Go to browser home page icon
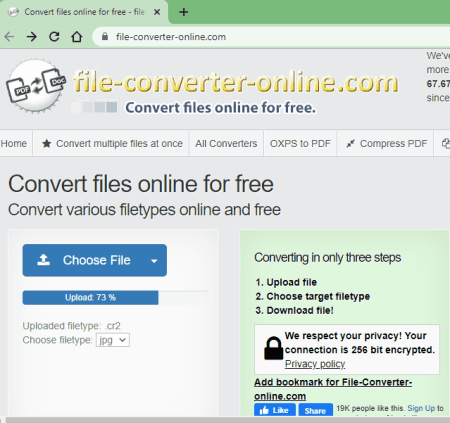Screen dimensions: 450x423 click(77, 36)
